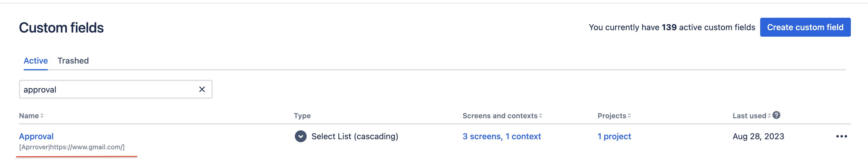Sort the table by Last used
This screenshot has height=162, width=868.
751,116
